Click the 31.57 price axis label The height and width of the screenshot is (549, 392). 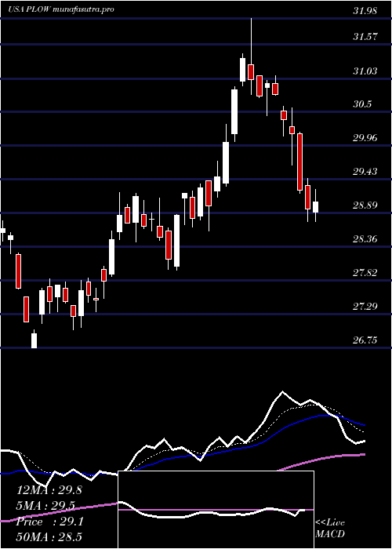(365, 36)
